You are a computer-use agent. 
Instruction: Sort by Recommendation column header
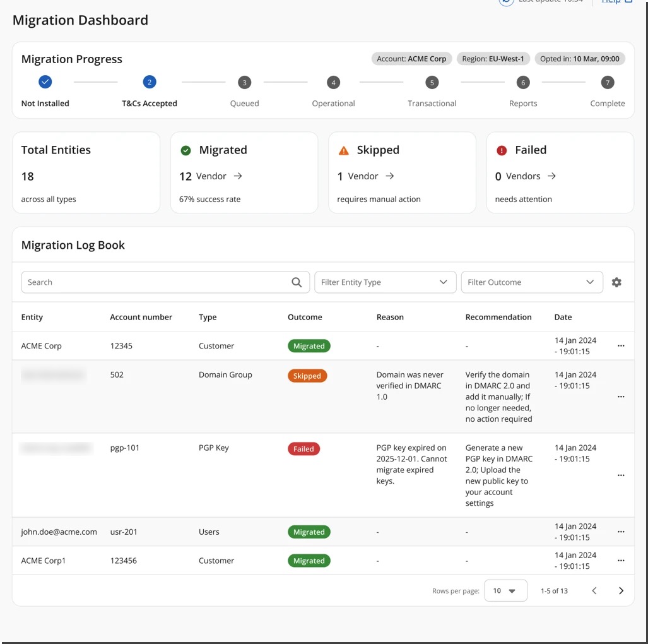498,317
